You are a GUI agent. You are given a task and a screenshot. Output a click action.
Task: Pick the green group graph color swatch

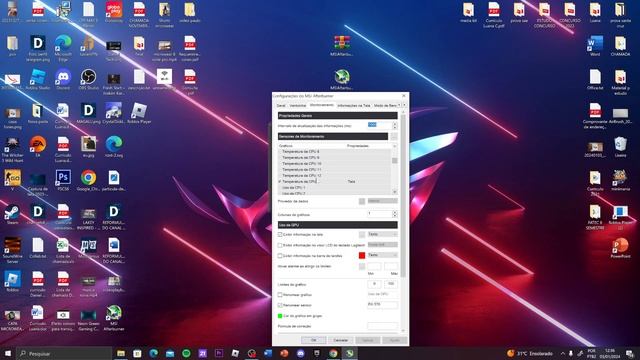point(280,316)
